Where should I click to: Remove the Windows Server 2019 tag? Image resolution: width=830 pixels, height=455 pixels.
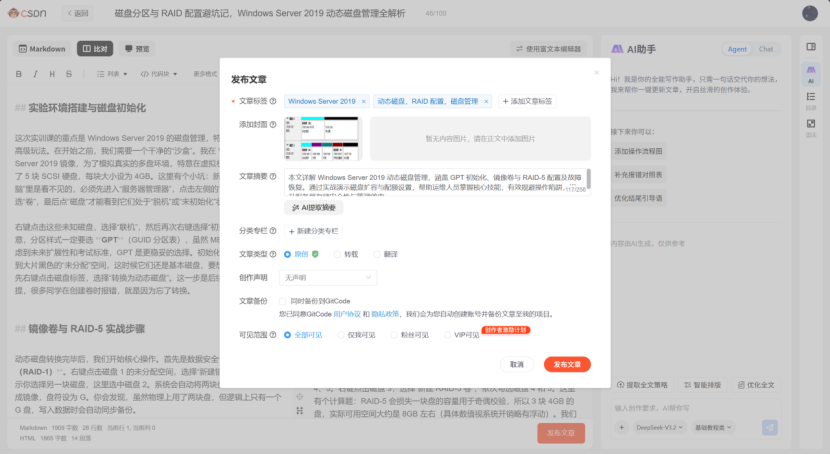[364, 102]
